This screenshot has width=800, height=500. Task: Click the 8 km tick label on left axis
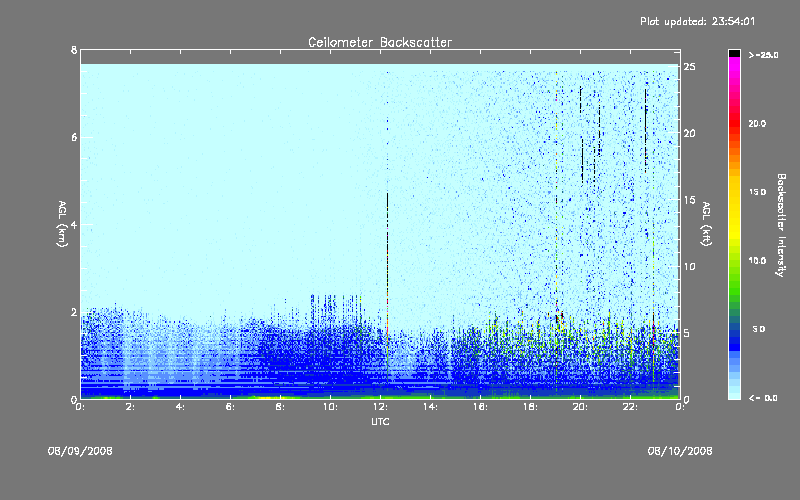click(74, 50)
